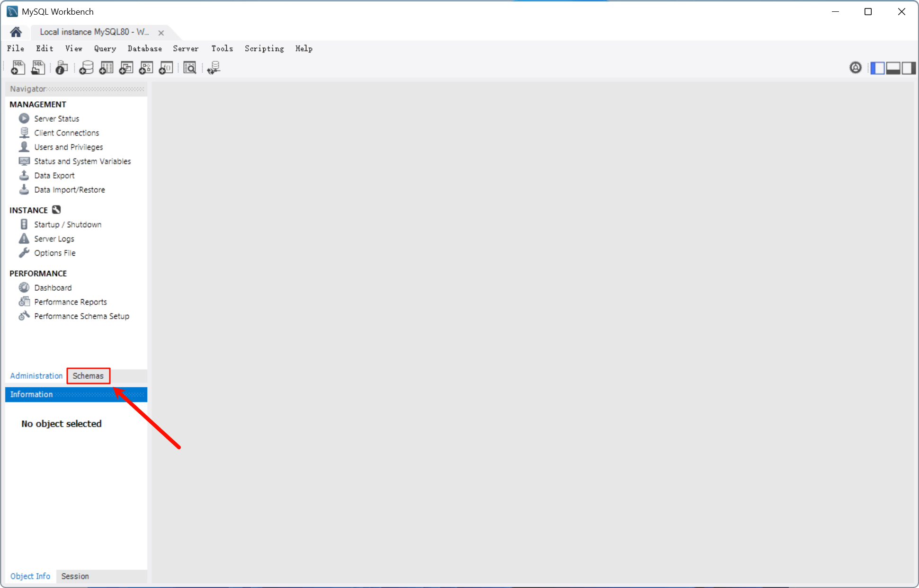Click the Performance Schema Setup icon

pos(24,315)
